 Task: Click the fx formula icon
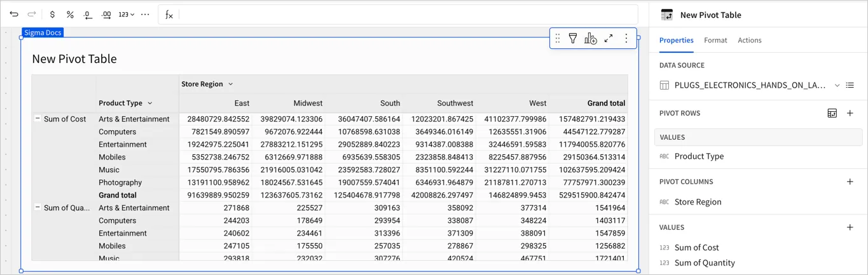[x=169, y=14]
